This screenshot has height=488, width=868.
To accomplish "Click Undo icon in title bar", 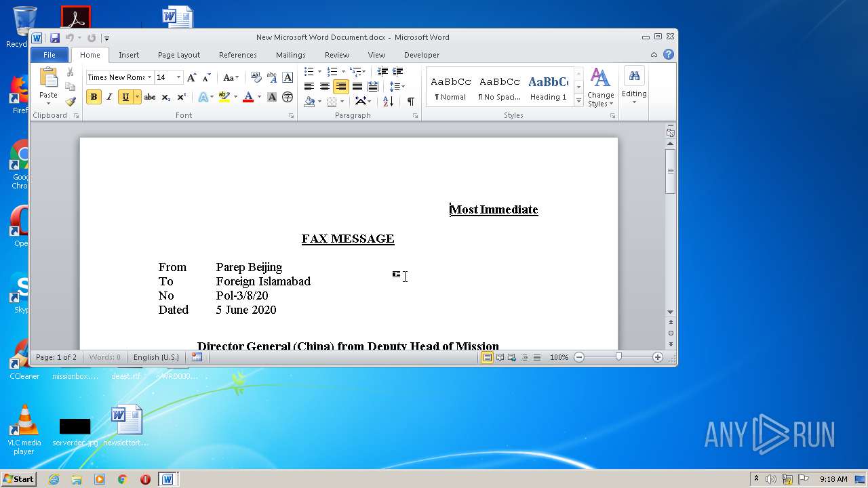I will (69, 38).
